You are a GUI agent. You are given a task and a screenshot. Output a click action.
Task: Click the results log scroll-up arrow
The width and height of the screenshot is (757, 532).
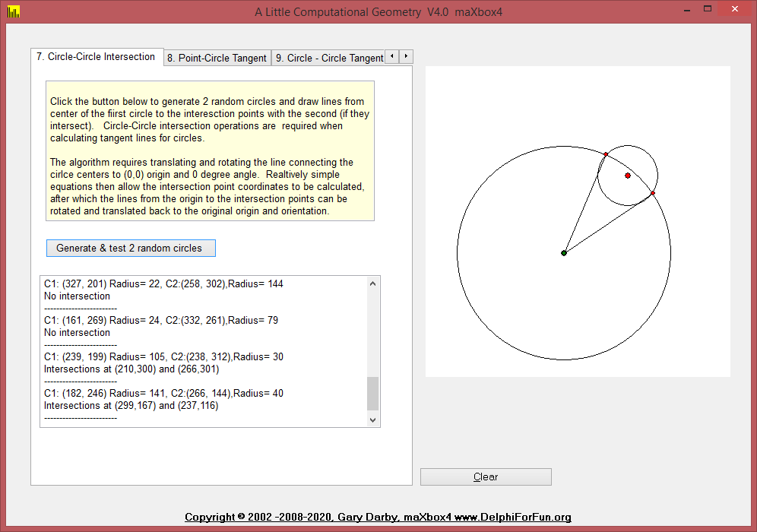coord(372,284)
